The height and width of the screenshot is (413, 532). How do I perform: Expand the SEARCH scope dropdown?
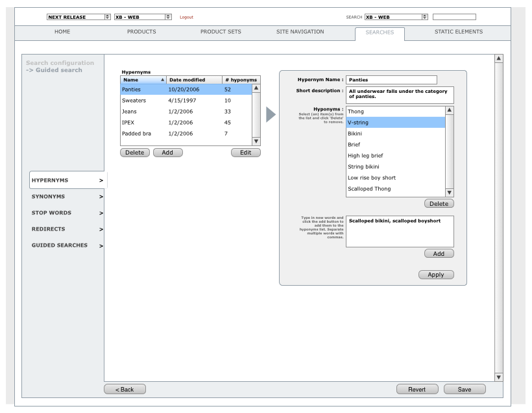tap(396, 17)
